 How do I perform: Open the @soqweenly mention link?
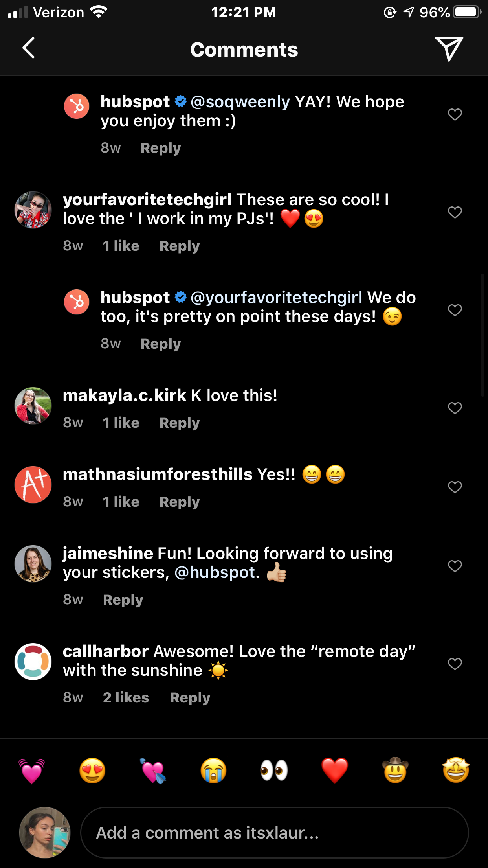coord(240,102)
